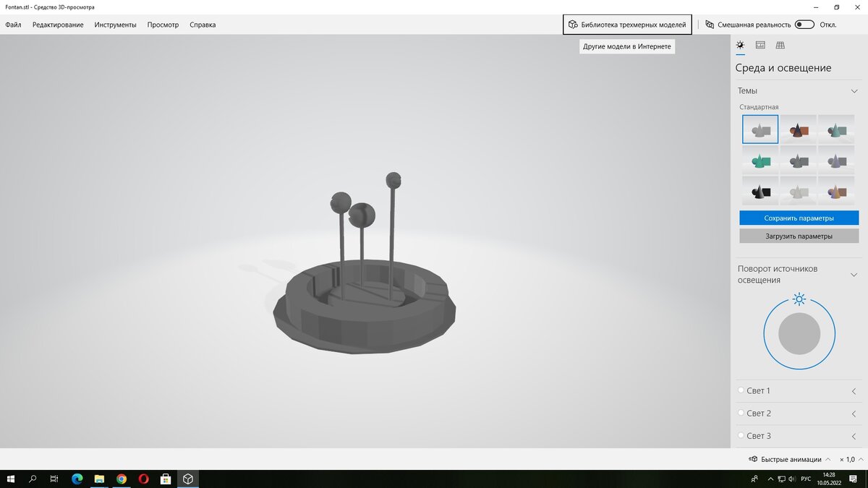Select the black theme thumbnail
The width and height of the screenshot is (868, 488).
760,190
